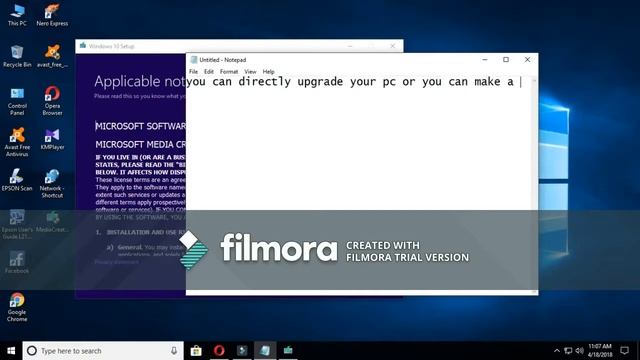Viewport: 640px width, 360px height.
Task: Minimize the Notepad window
Action: click(x=485, y=60)
